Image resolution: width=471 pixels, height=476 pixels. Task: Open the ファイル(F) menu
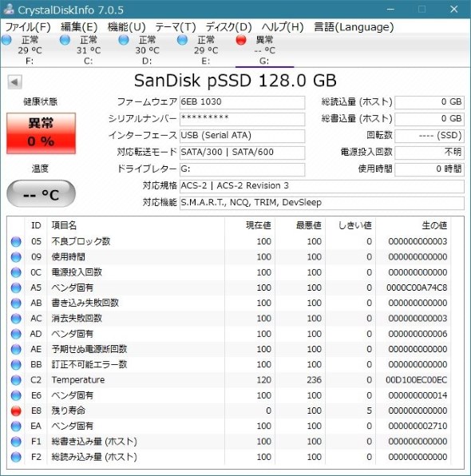tap(28, 27)
